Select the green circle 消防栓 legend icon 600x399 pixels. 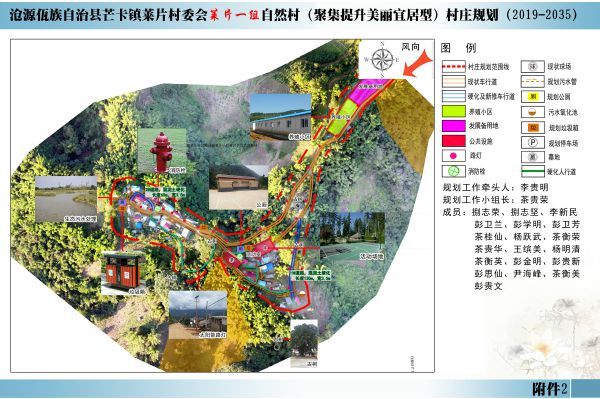(453, 171)
